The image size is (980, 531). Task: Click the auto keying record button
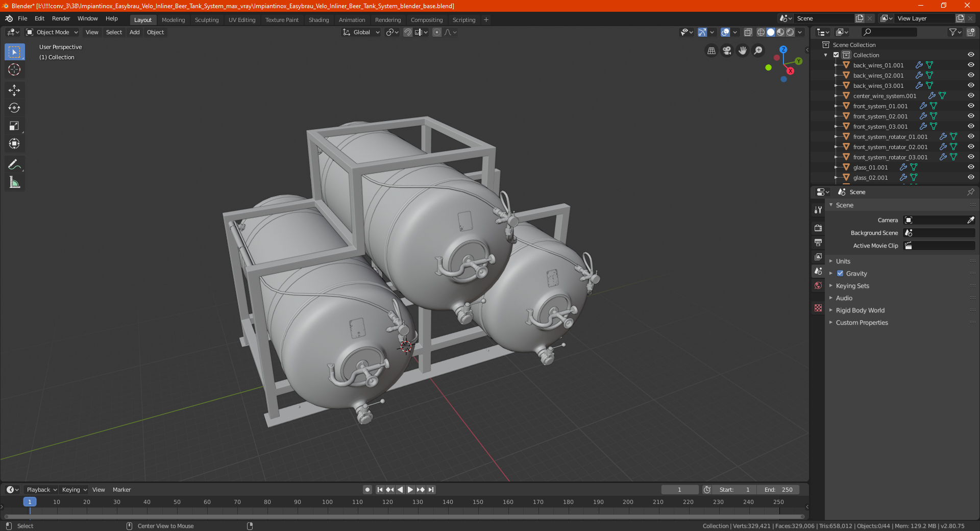(x=367, y=490)
